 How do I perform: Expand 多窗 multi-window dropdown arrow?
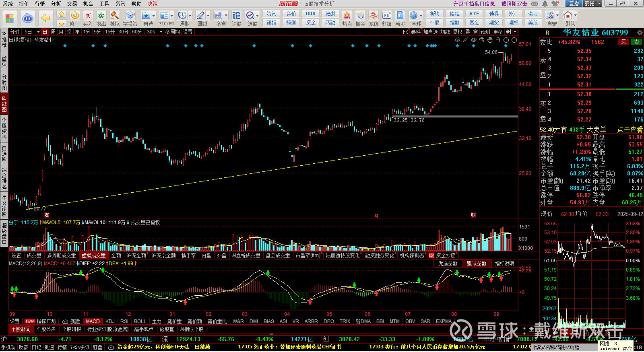pyautogui.click(x=226, y=16)
